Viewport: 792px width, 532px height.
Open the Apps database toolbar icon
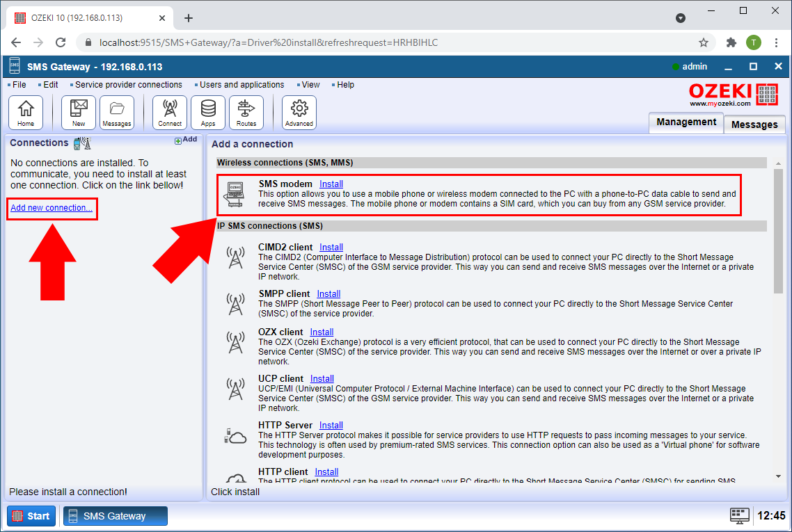pyautogui.click(x=208, y=113)
